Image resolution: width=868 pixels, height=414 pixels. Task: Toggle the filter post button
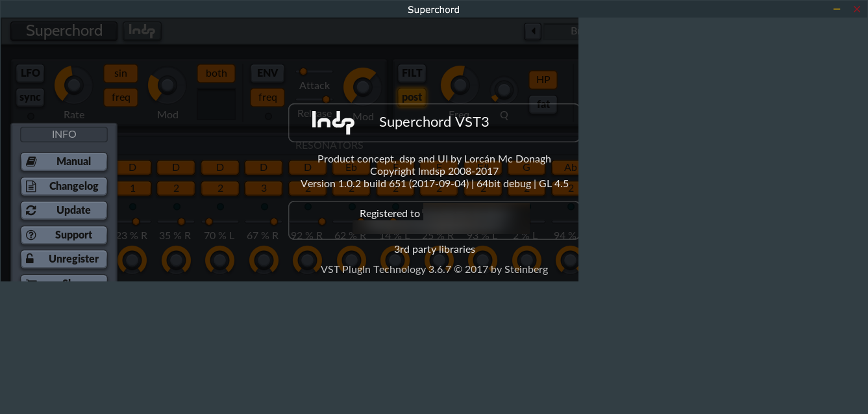(x=412, y=97)
